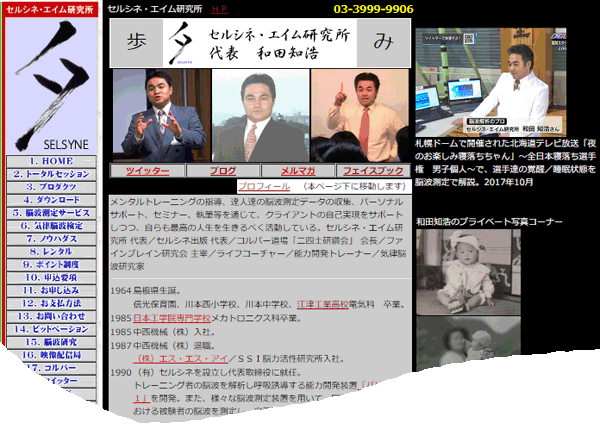
Task: Choose 8. レンタル in sidebar
Action: (x=51, y=252)
